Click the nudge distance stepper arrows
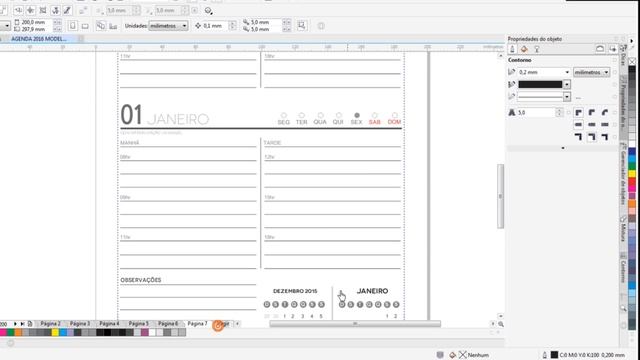This screenshot has height=360, width=640. coord(233,26)
